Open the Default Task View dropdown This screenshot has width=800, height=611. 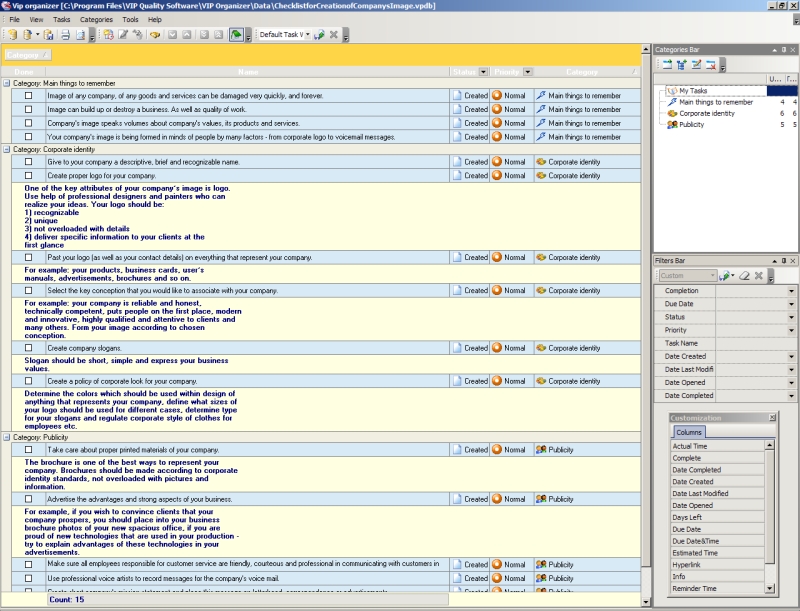308,35
